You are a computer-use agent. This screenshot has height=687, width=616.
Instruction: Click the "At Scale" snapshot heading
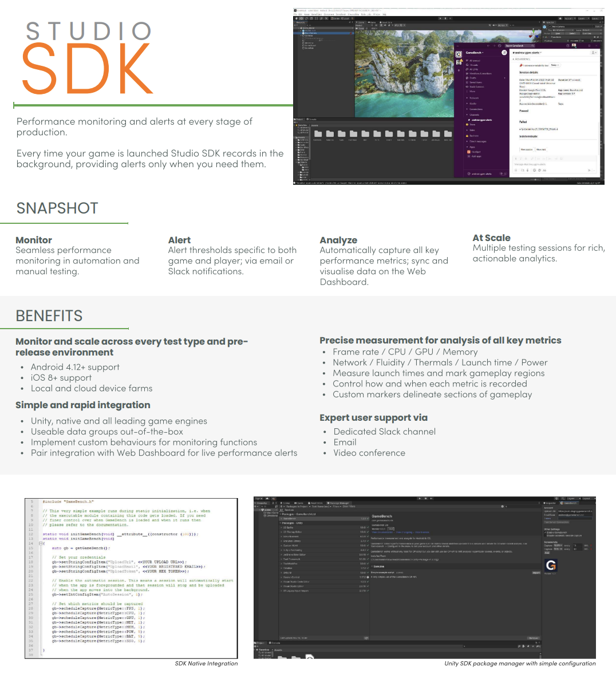pyautogui.click(x=491, y=238)
